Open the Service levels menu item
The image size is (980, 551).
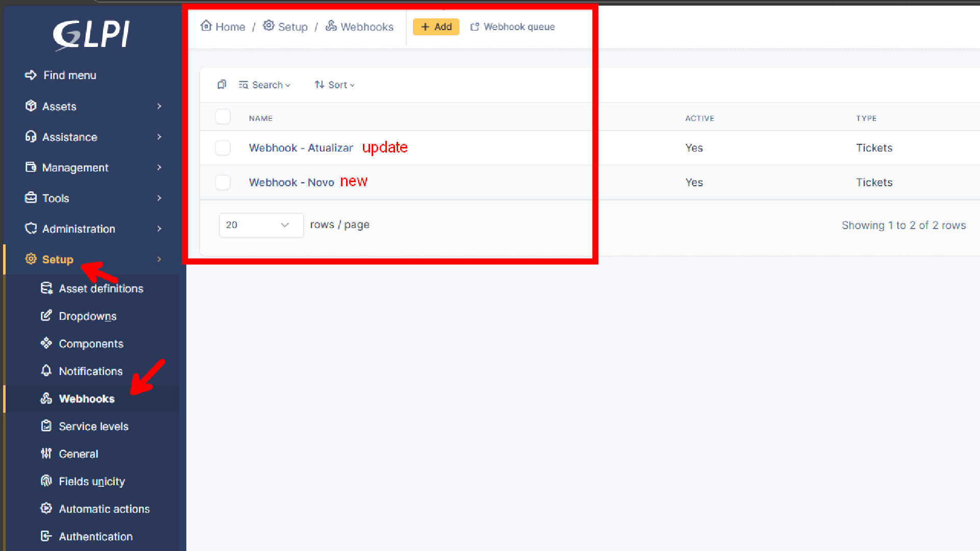coord(93,426)
